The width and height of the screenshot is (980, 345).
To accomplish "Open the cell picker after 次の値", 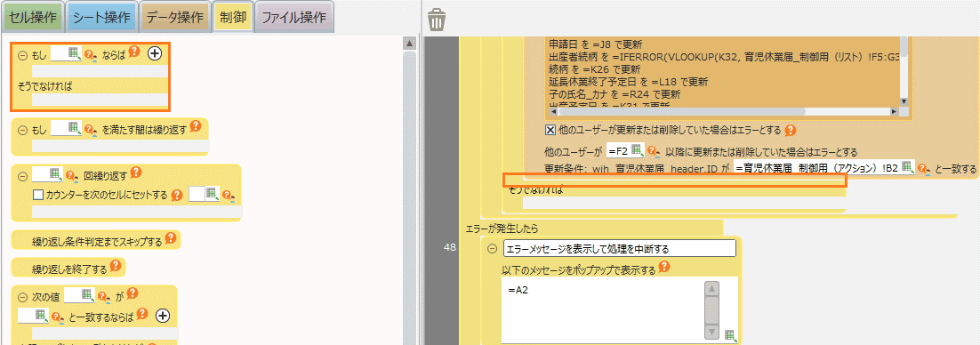I will [x=88, y=294].
